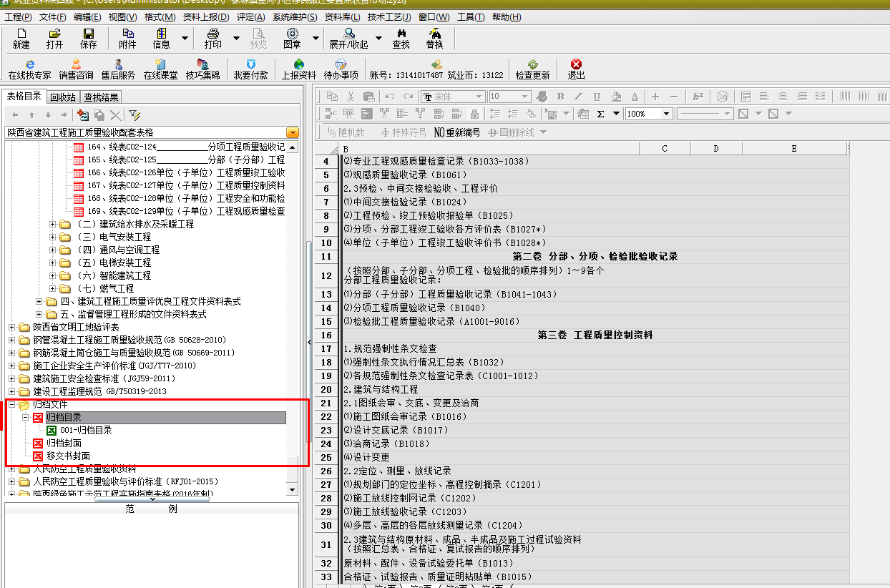Open the 附件 attachments tool
890x588 pixels.
(127, 38)
